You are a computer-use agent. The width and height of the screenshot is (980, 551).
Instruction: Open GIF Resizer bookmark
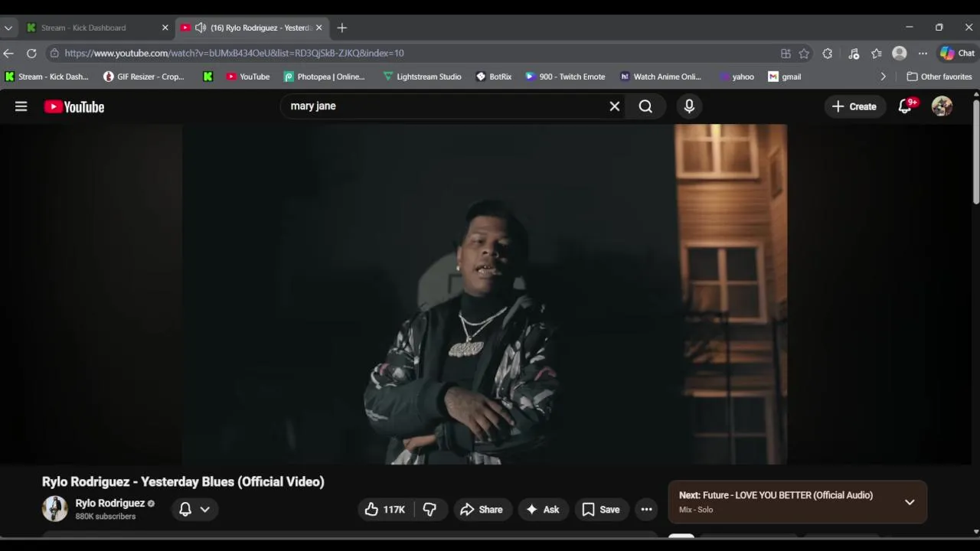(x=145, y=77)
